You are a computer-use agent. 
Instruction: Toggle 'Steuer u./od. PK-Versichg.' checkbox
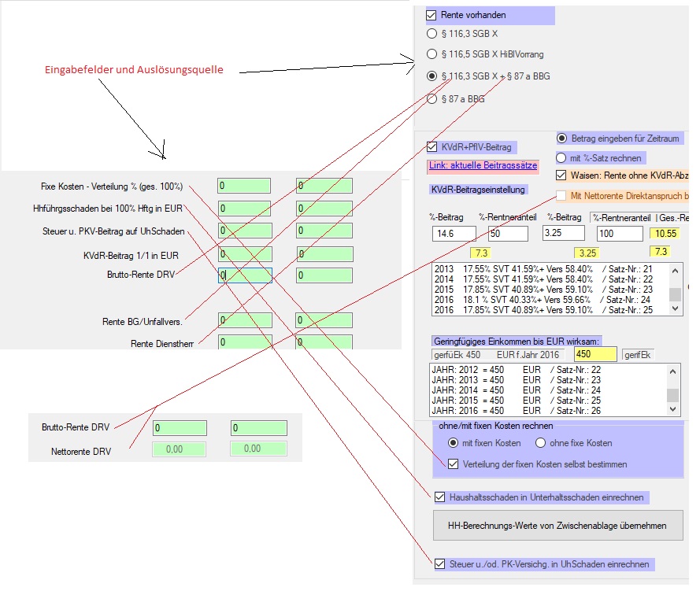coord(439,563)
